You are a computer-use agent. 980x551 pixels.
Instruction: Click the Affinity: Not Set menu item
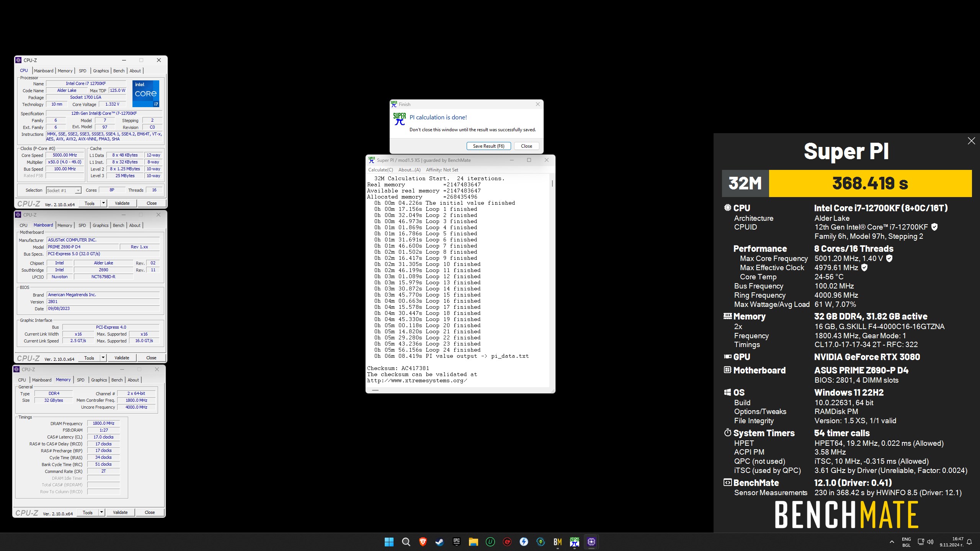point(442,170)
